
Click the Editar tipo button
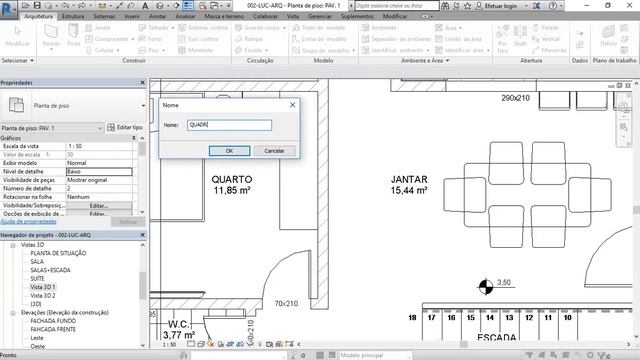[x=125, y=127]
